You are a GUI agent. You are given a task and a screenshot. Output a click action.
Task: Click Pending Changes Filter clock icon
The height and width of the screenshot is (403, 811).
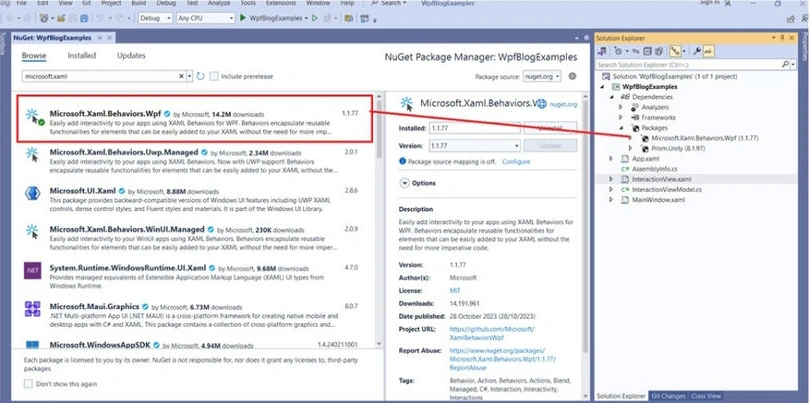618,51
